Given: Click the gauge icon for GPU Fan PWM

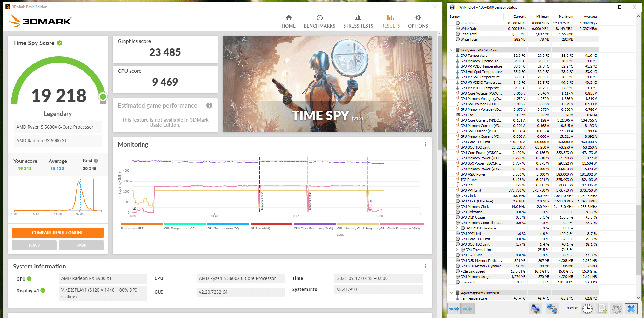Looking at the screenshot, I should (x=458, y=255).
